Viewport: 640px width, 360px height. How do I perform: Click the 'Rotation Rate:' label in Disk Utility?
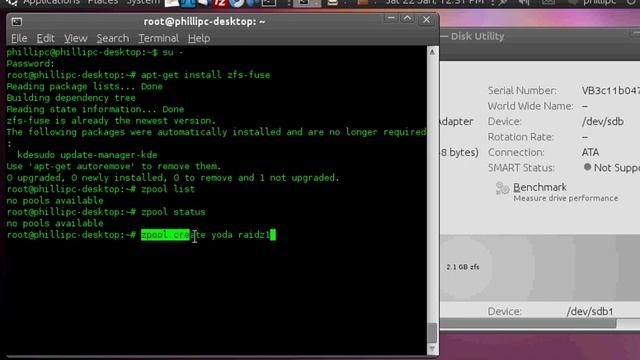click(x=520, y=137)
